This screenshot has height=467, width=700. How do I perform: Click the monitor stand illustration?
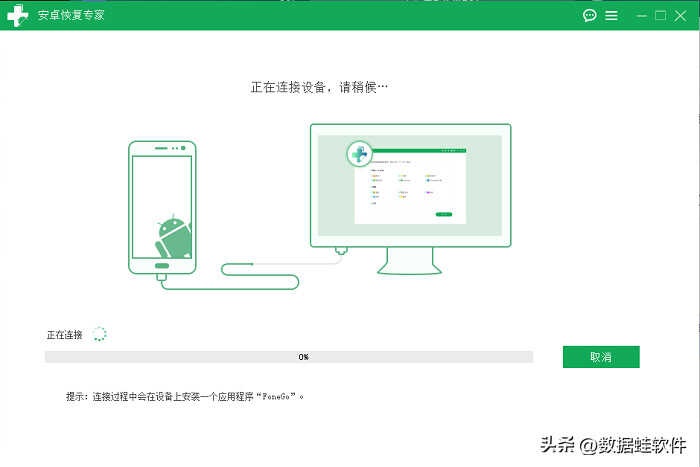click(410, 262)
